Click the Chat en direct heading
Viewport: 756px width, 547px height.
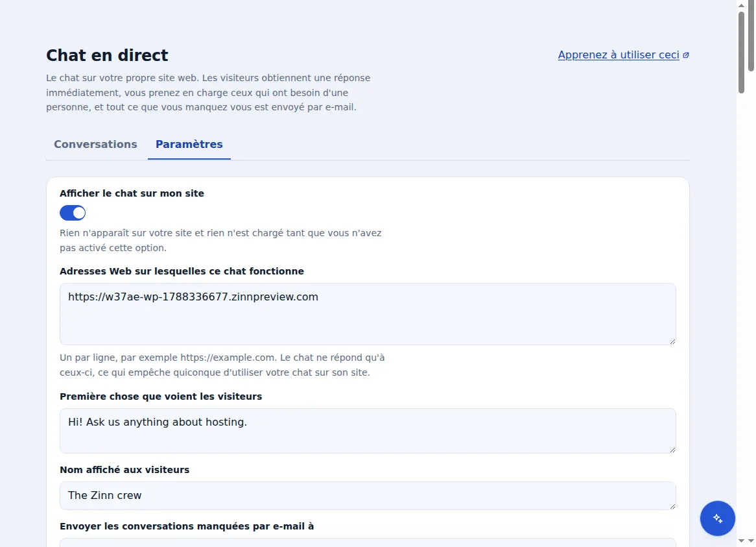pyautogui.click(x=107, y=55)
